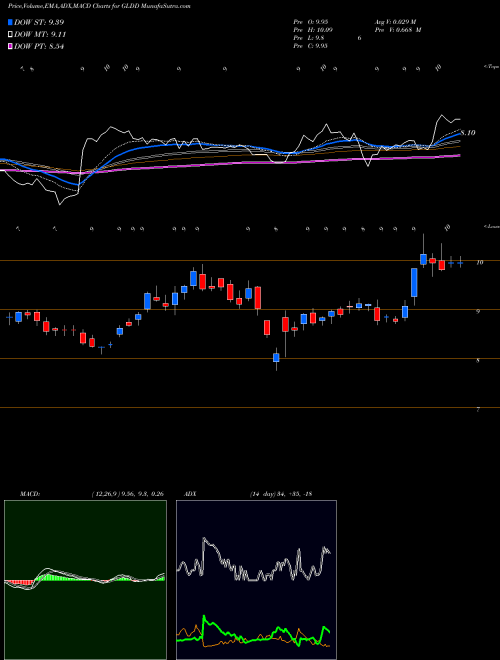
Task: Select the 'DOW PT: 8.54' legend text
Action: (39, 46)
